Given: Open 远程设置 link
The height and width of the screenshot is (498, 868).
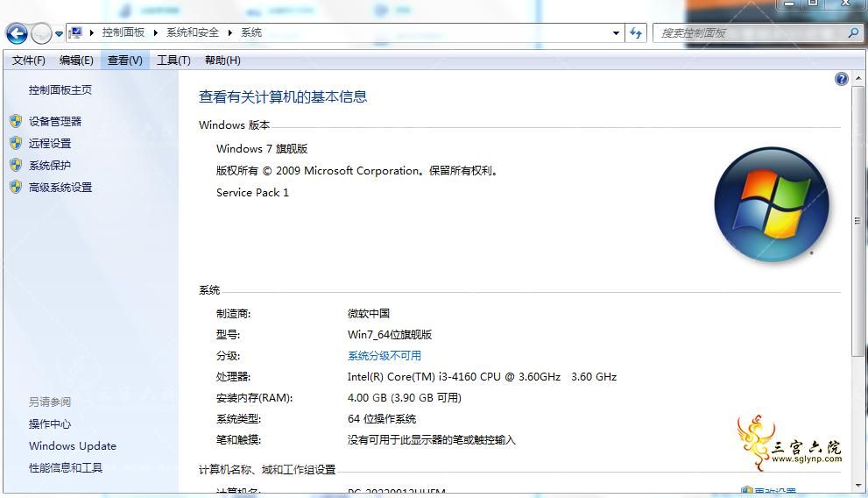Looking at the screenshot, I should tap(50, 144).
